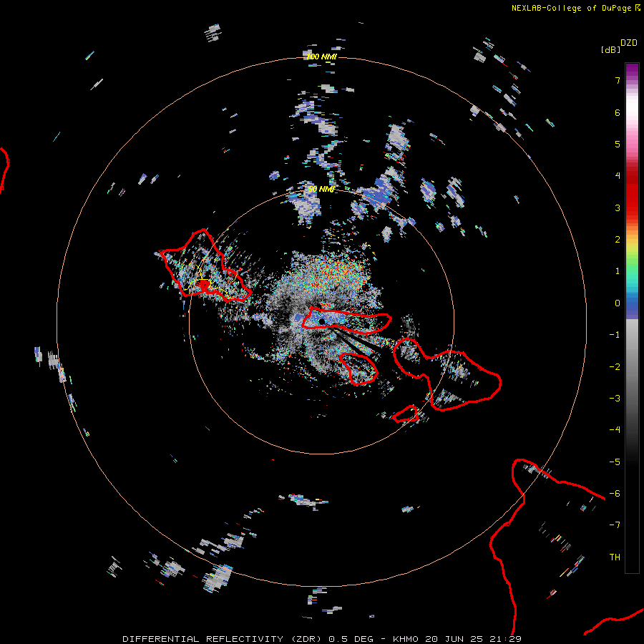Click the -6 label on color scale
This screenshot has width=644, height=644.
(615, 494)
